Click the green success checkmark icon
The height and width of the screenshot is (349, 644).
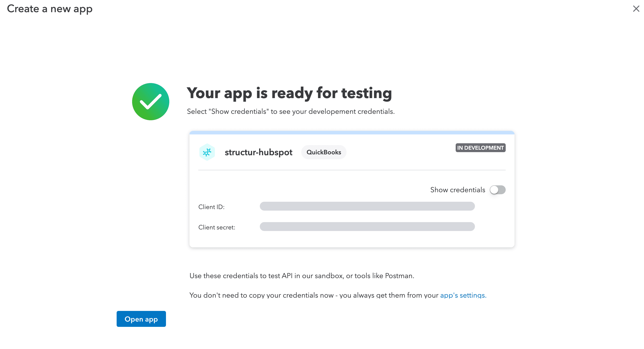[x=150, y=101]
